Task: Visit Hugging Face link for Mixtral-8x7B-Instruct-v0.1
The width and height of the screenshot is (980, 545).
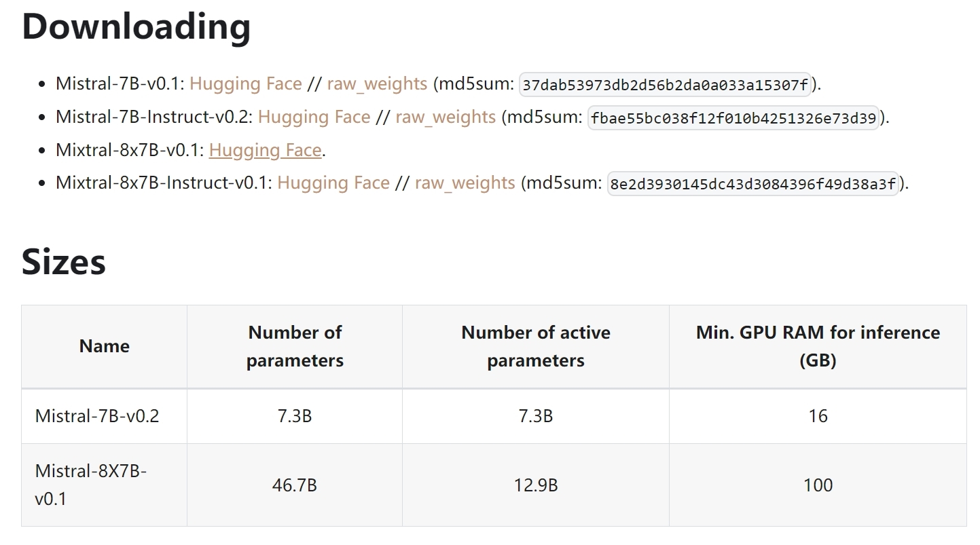Action: (333, 183)
